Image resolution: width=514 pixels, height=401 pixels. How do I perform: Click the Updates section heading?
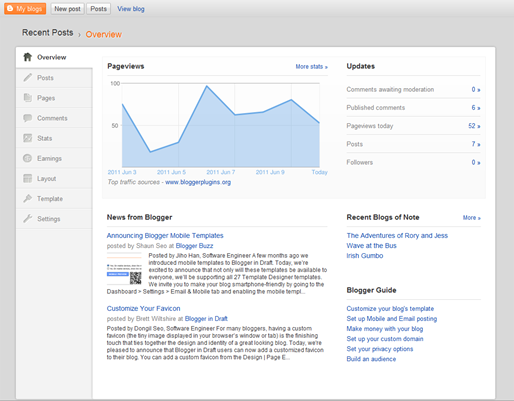361,66
